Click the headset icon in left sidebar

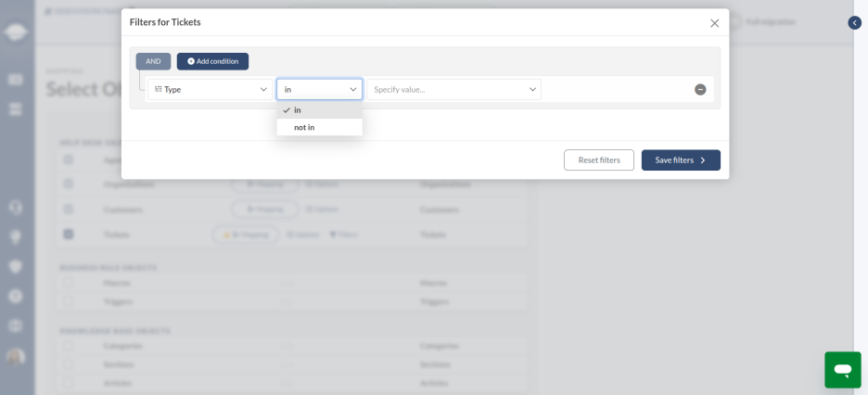click(16, 208)
